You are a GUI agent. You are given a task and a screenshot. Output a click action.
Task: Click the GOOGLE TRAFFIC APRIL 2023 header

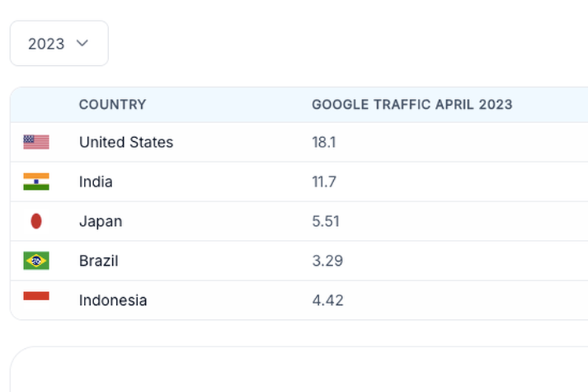(412, 104)
